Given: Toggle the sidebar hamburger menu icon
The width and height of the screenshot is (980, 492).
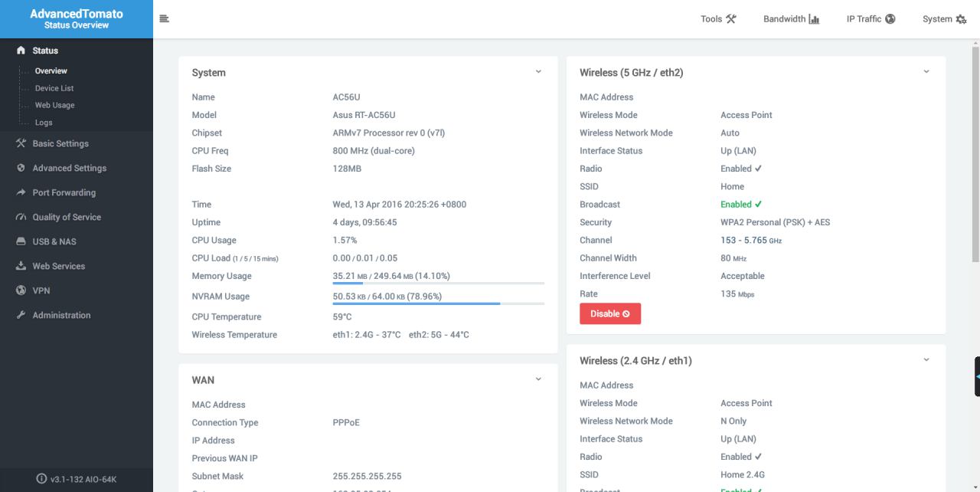Looking at the screenshot, I should (x=164, y=18).
